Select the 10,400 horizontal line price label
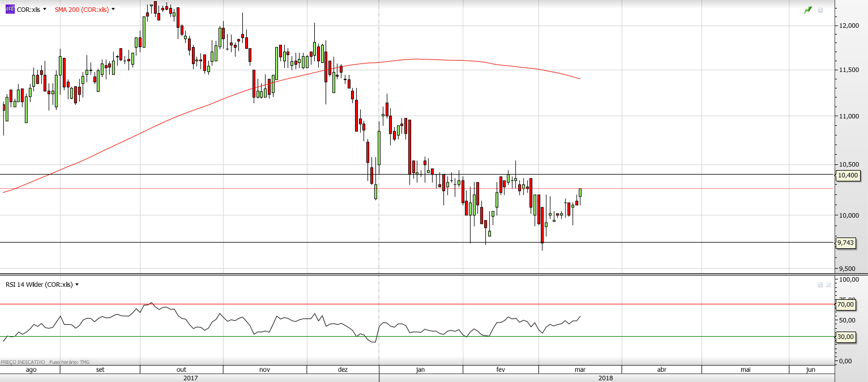The height and width of the screenshot is (382, 868). pos(848,175)
